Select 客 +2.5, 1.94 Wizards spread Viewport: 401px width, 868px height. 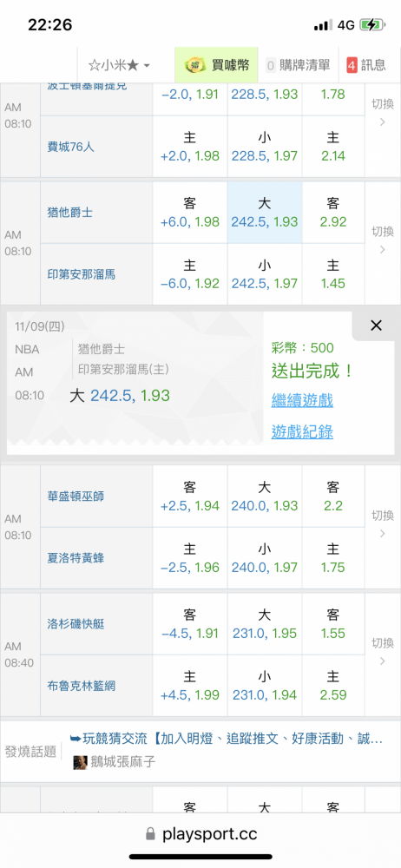pyautogui.click(x=190, y=496)
